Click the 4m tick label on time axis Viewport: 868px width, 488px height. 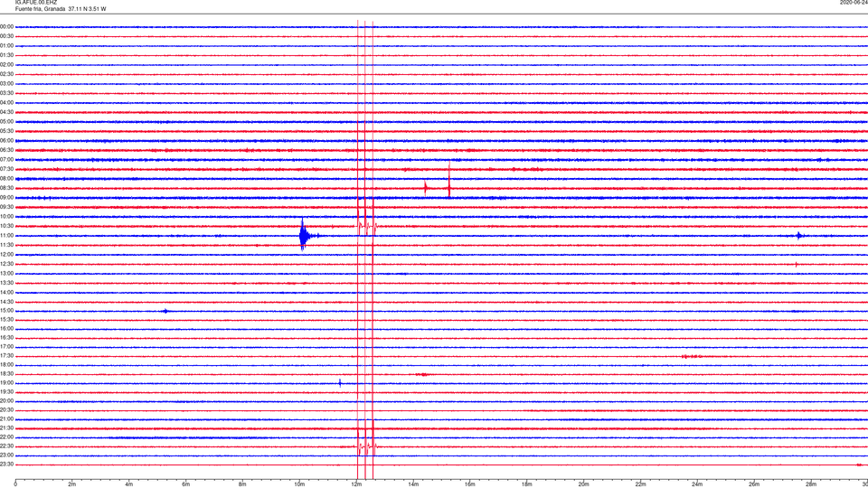[x=129, y=484]
